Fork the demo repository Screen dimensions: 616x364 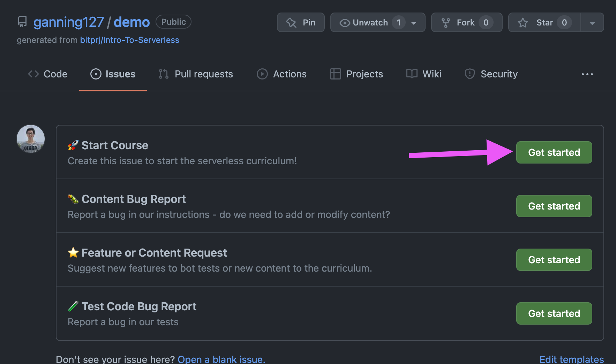coord(466,23)
